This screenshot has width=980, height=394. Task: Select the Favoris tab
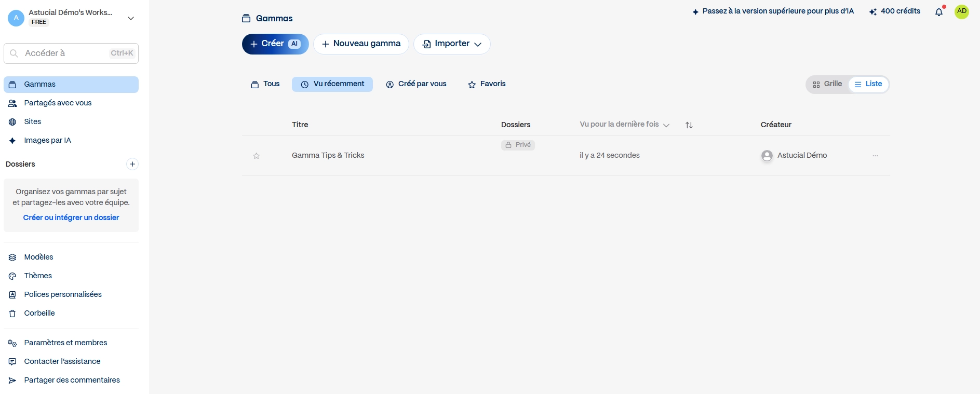(487, 84)
